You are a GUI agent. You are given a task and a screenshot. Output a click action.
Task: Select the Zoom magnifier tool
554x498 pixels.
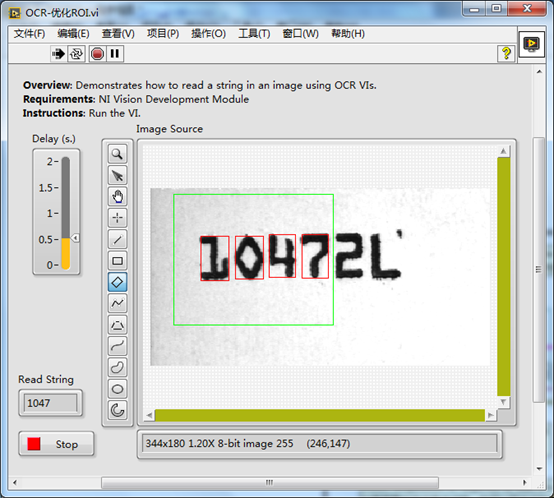[x=117, y=154]
